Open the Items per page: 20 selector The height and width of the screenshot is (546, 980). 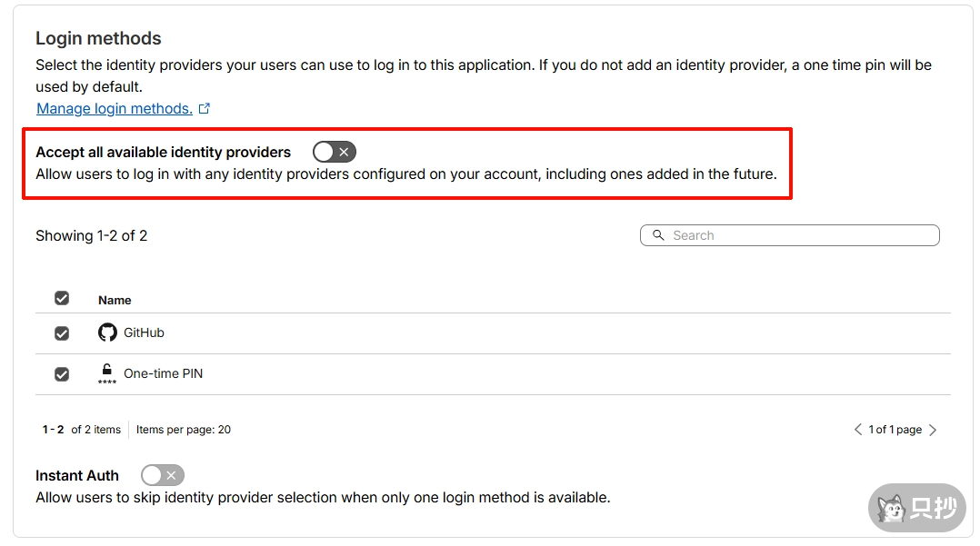tap(184, 430)
